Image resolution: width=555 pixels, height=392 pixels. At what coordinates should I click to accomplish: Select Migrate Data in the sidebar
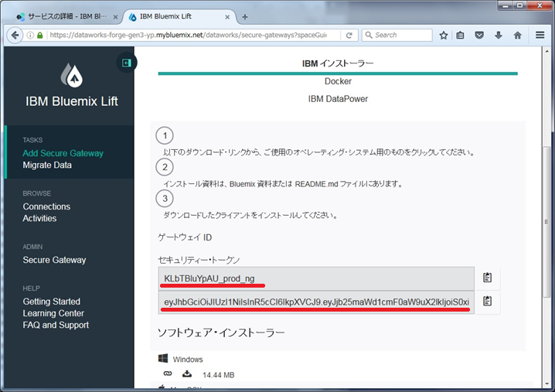pyautogui.click(x=47, y=165)
